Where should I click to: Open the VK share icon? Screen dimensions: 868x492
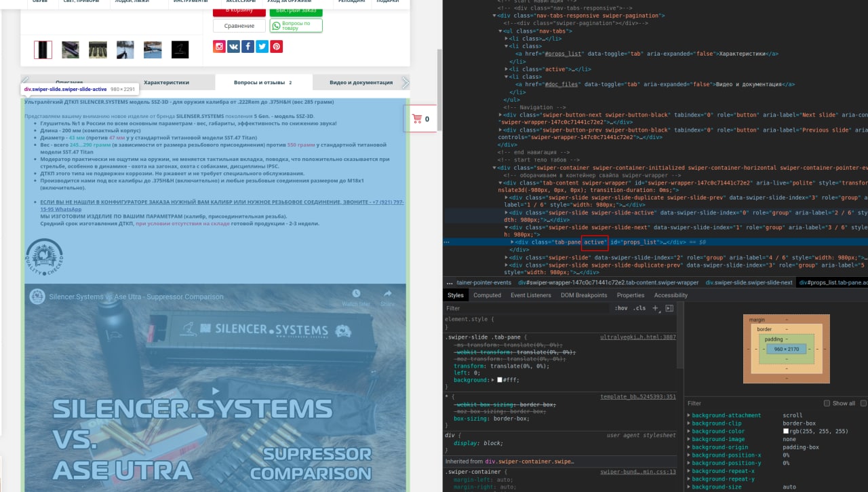point(233,47)
